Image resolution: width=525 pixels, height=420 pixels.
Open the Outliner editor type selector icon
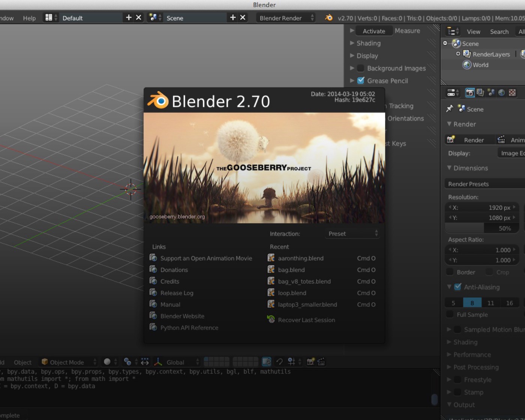pyautogui.click(x=453, y=31)
